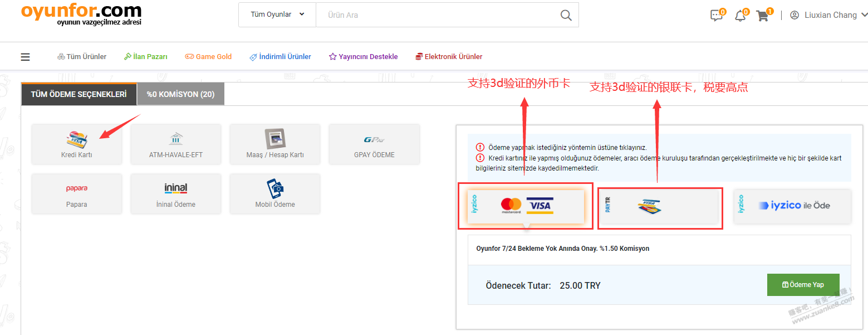Open the notifications bell icon
This screenshot has height=335, width=868.
[x=740, y=16]
